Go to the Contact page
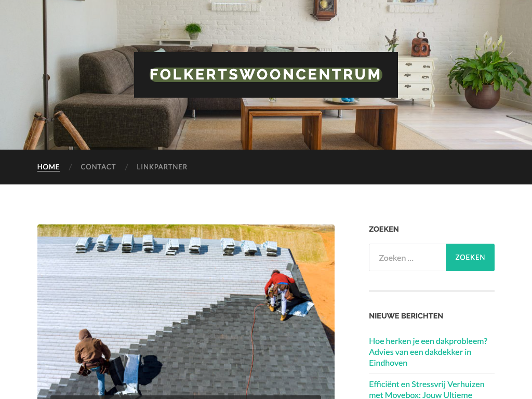Image resolution: width=532 pixels, height=399 pixels. coord(98,167)
